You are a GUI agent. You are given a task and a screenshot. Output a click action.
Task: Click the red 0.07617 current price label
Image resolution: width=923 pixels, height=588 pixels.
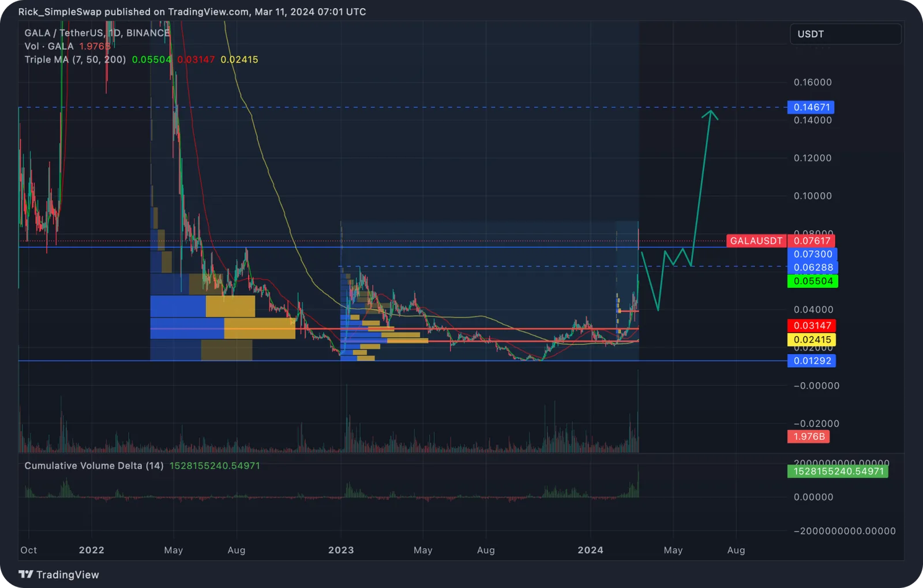pyautogui.click(x=812, y=241)
